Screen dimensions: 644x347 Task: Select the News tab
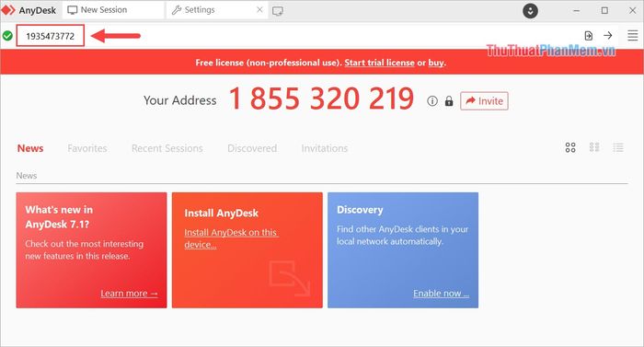(x=30, y=148)
